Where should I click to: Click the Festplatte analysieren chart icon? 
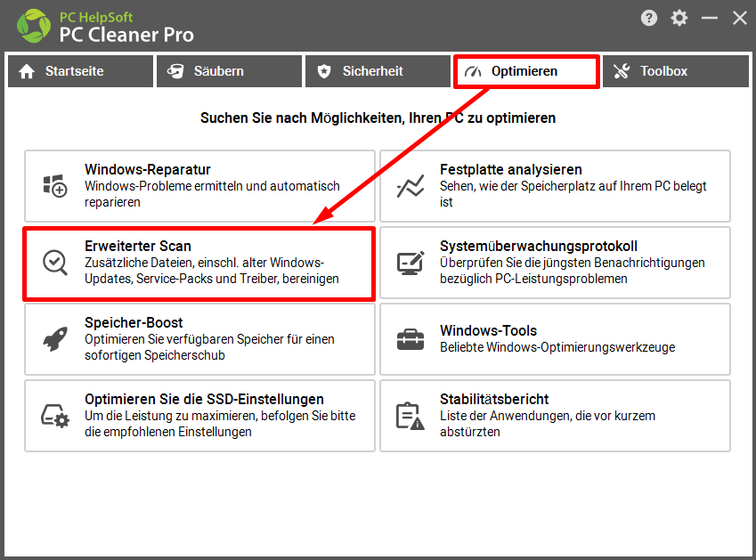tap(411, 186)
